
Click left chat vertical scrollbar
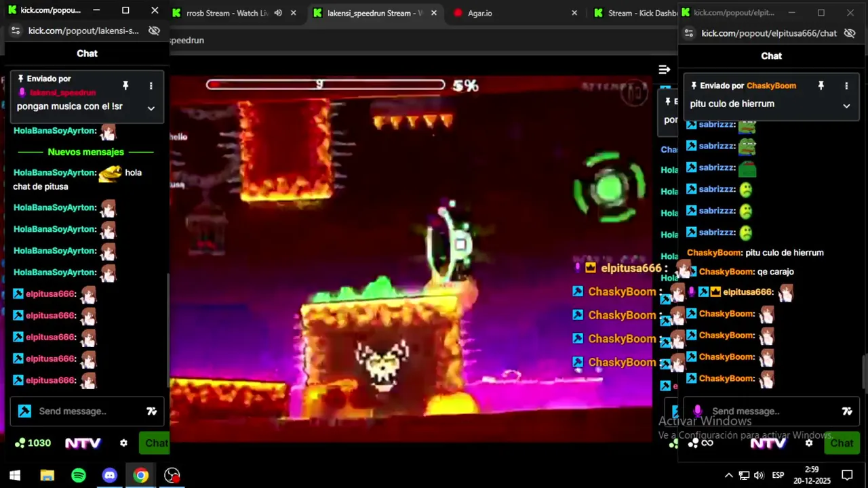(x=167, y=329)
